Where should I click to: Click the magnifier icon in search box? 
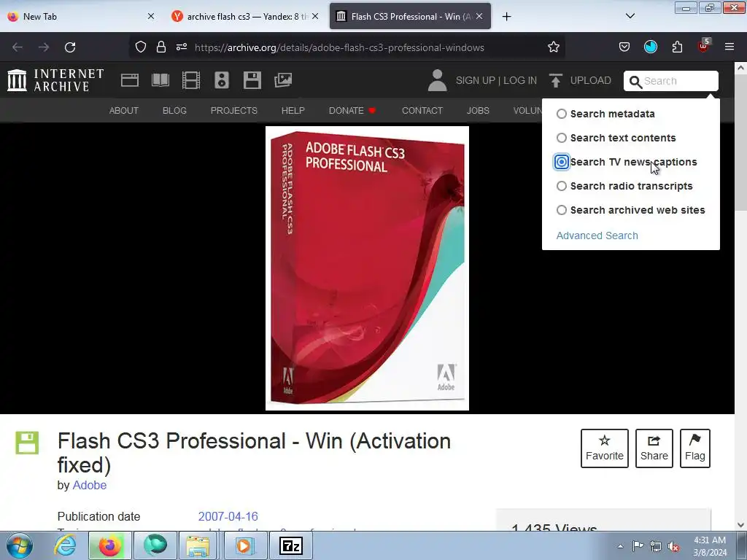pos(635,82)
